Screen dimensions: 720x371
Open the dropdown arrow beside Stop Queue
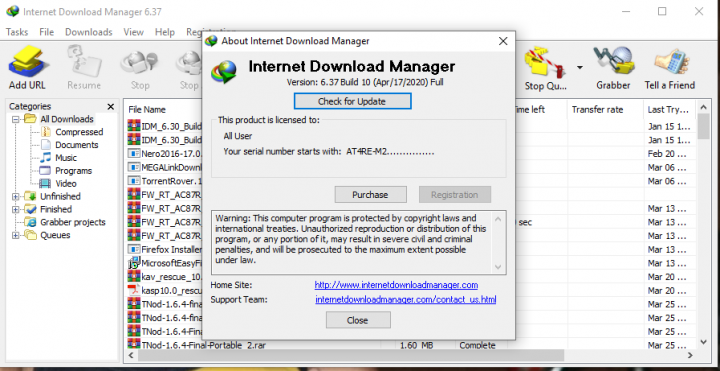(579, 67)
